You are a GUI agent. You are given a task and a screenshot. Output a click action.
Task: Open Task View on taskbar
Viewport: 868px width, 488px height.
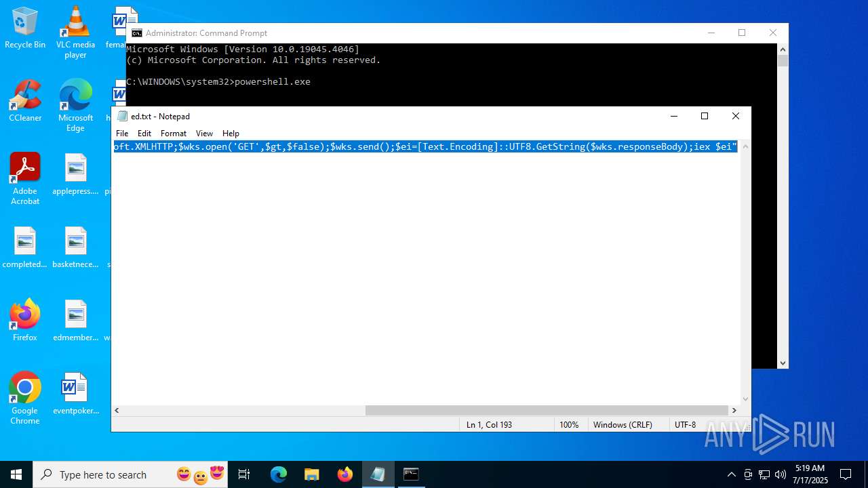(x=244, y=474)
